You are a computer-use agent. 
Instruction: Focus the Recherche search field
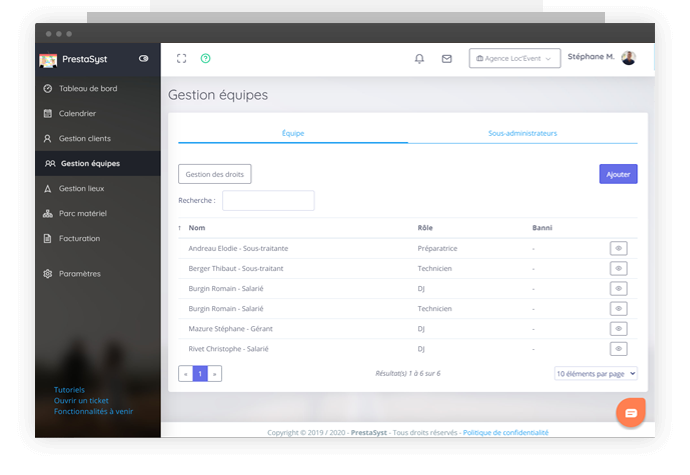[268, 200]
